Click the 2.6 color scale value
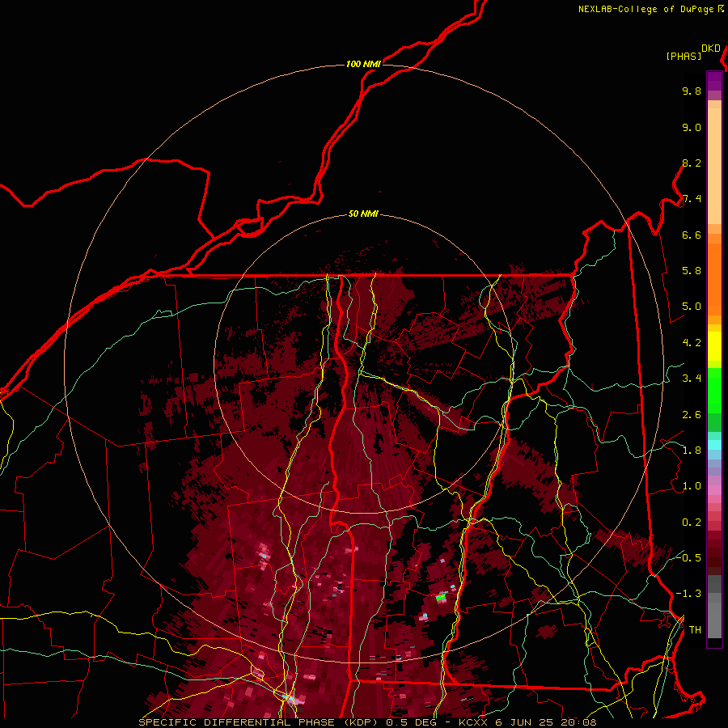This screenshot has width=728, height=728. pyautogui.click(x=692, y=415)
